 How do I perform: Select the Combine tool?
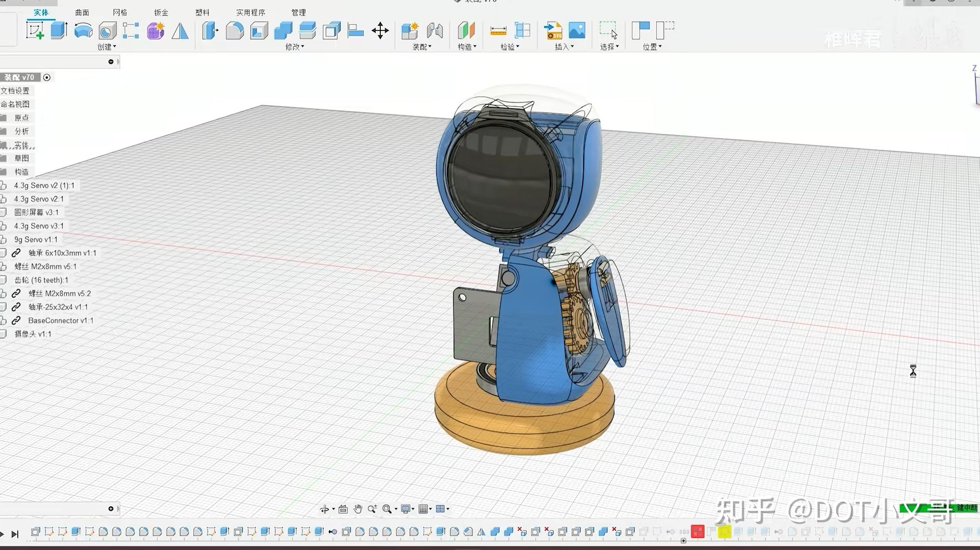[x=283, y=31]
